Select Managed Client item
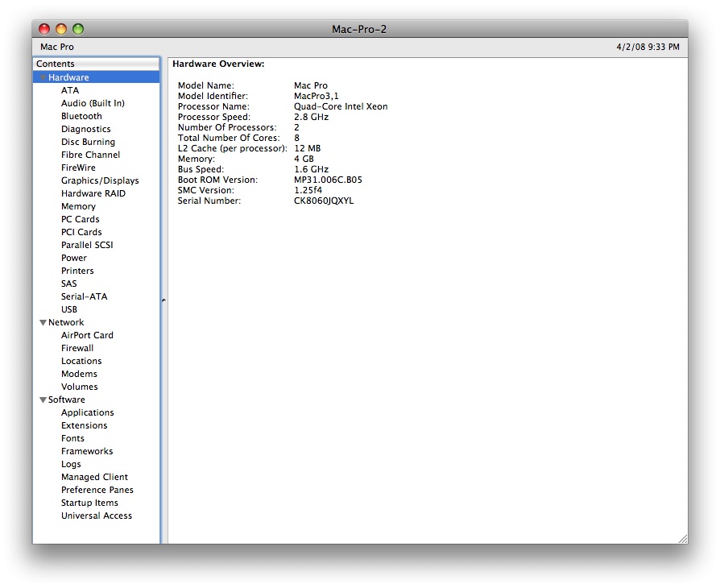Viewport: 720px width, 588px height. coord(94,477)
